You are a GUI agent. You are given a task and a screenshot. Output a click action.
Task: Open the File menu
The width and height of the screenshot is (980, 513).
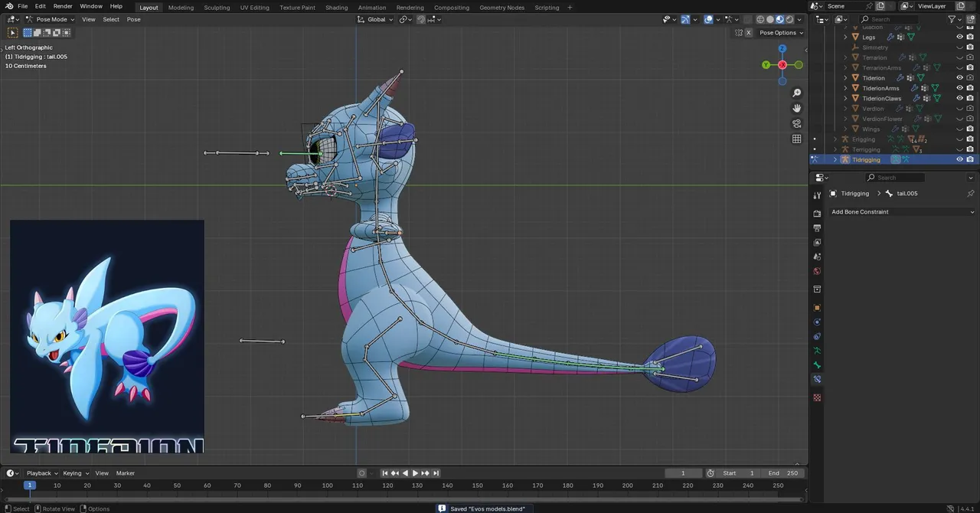(x=22, y=6)
